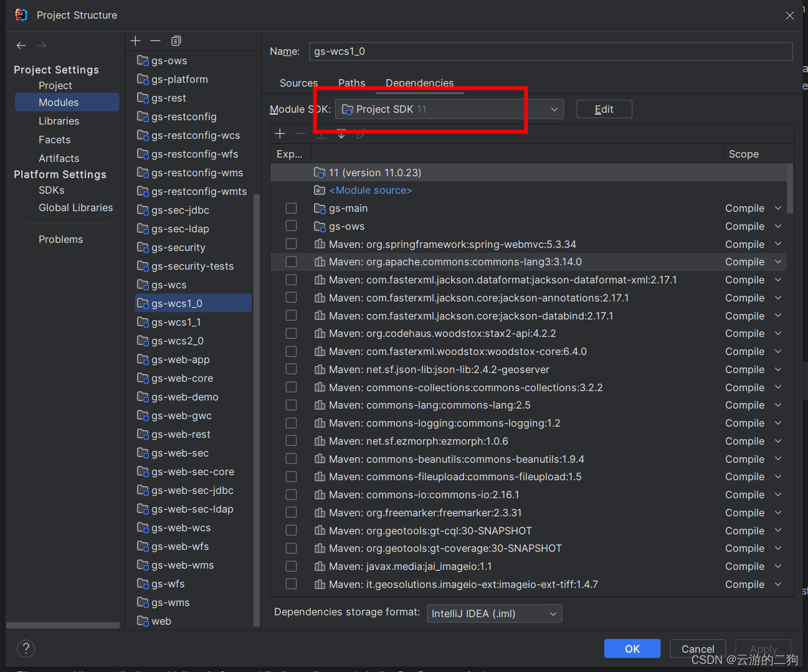Toggle export checkbox for gs-main
This screenshot has height=672, width=808.
click(291, 208)
